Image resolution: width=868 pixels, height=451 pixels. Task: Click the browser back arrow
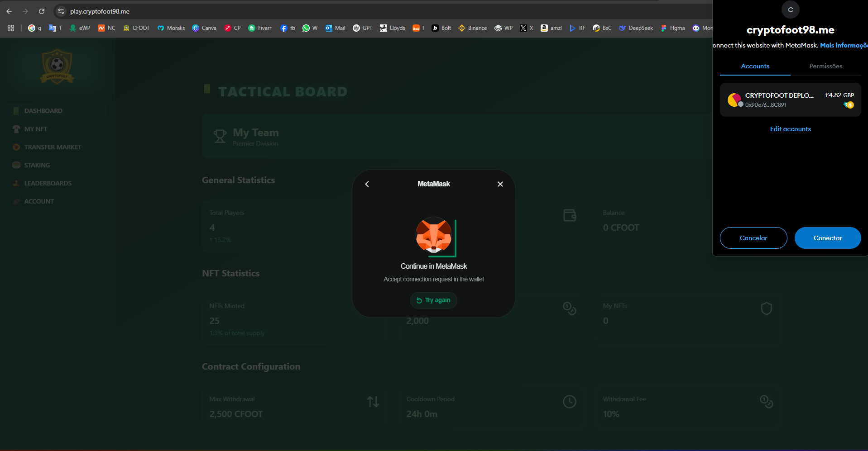9,11
